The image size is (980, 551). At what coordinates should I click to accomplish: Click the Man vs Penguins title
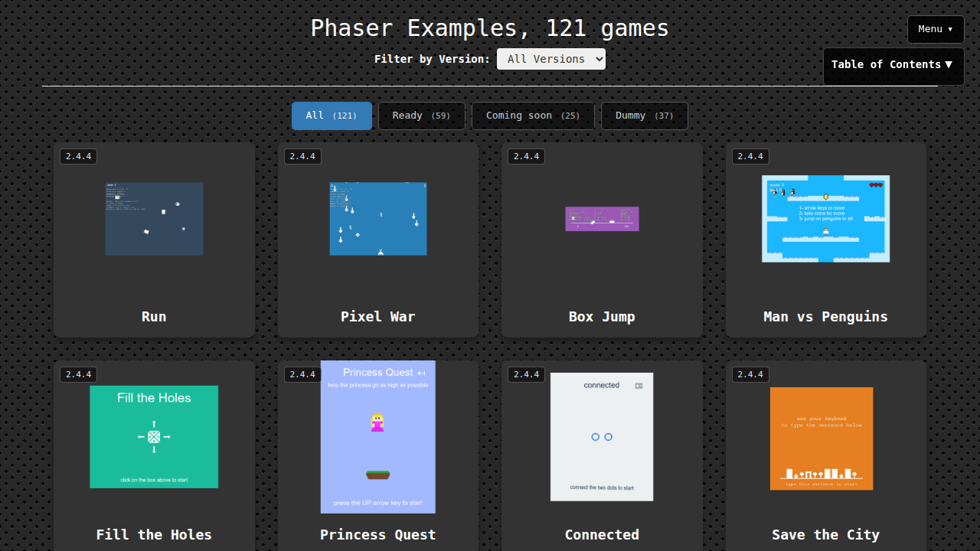point(826,317)
